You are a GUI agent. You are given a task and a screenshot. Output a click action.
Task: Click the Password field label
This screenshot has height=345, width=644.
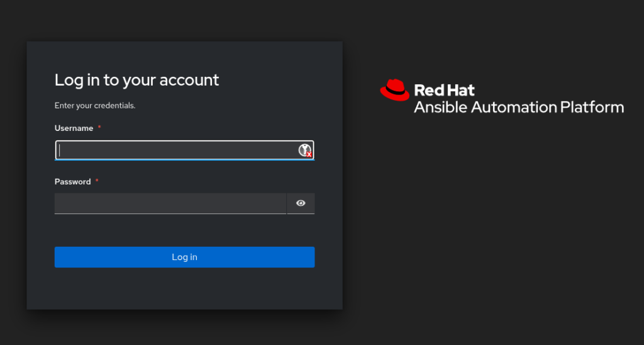tap(72, 182)
